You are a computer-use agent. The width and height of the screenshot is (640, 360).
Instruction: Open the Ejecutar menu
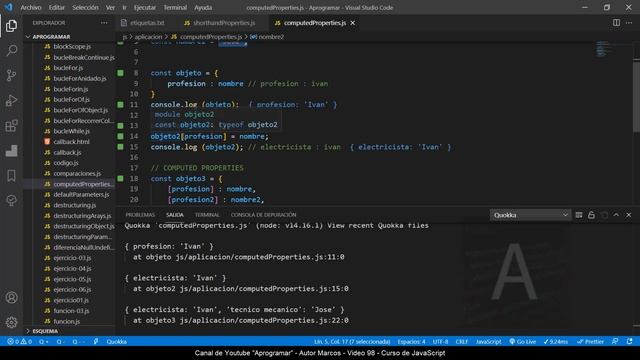(144, 7)
